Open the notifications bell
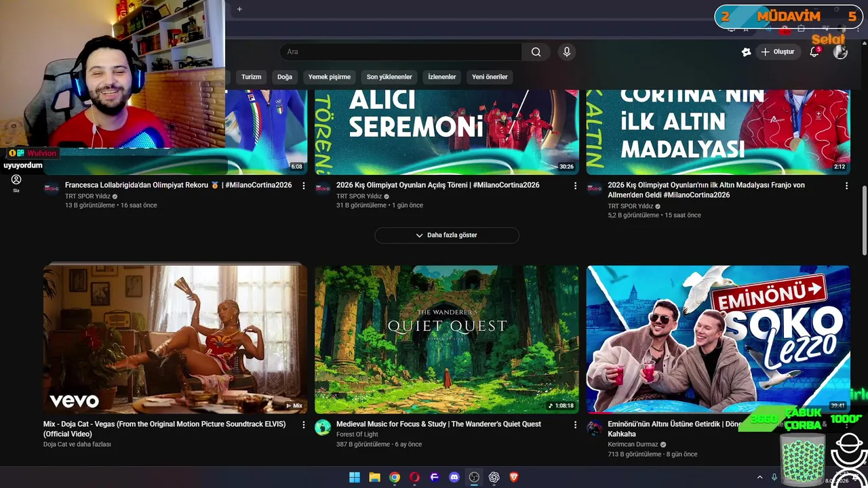 point(814,52)
